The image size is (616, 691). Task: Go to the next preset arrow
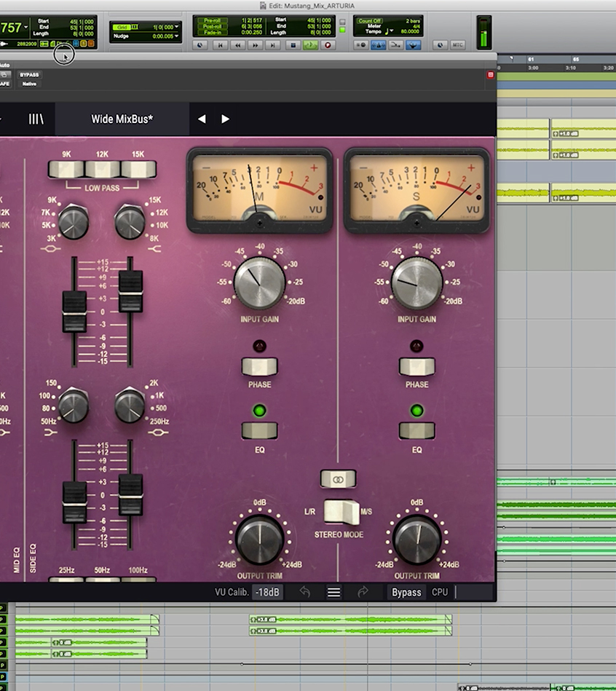[225, 119]
